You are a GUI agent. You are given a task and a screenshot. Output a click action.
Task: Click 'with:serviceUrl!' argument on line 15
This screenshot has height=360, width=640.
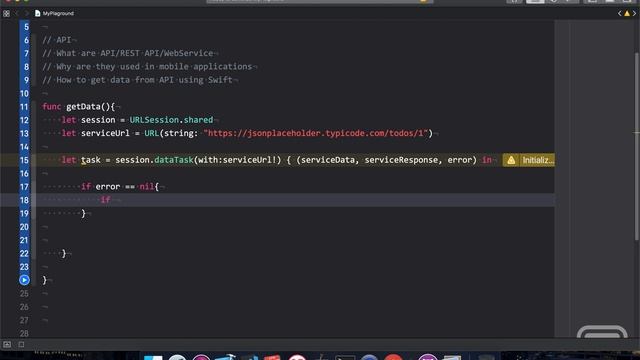(239, 160)
